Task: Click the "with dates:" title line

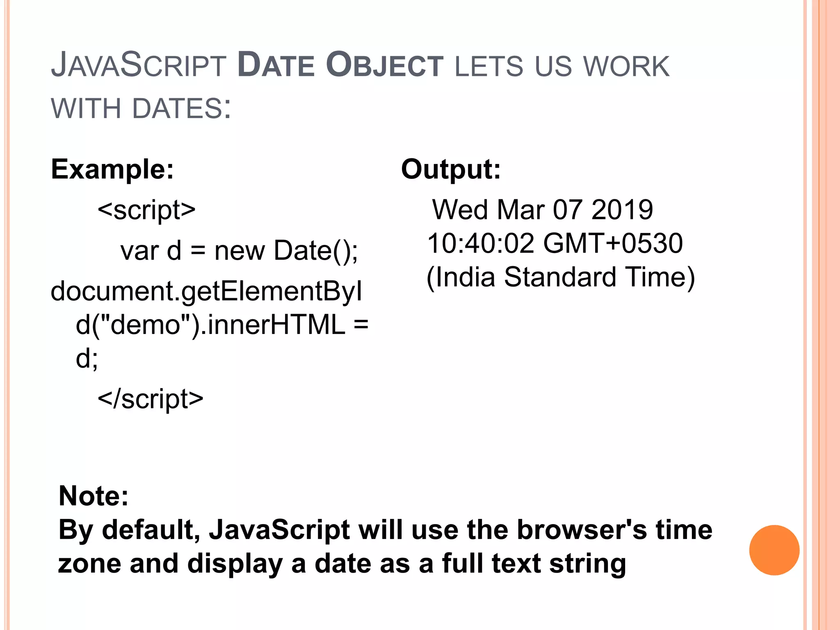Action: pyautogui.click(x=141, y=109)
